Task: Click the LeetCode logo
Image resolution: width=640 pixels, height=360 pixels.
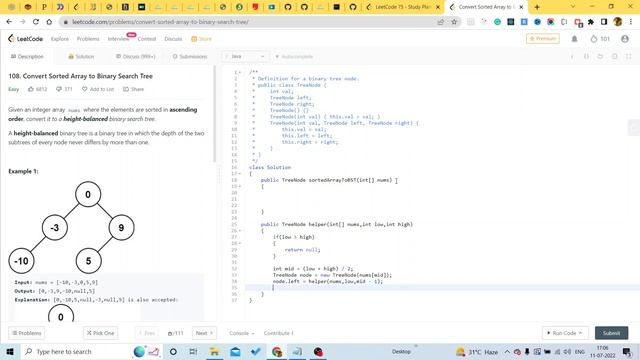Action: pyautogui.click(x=25, y=39)
